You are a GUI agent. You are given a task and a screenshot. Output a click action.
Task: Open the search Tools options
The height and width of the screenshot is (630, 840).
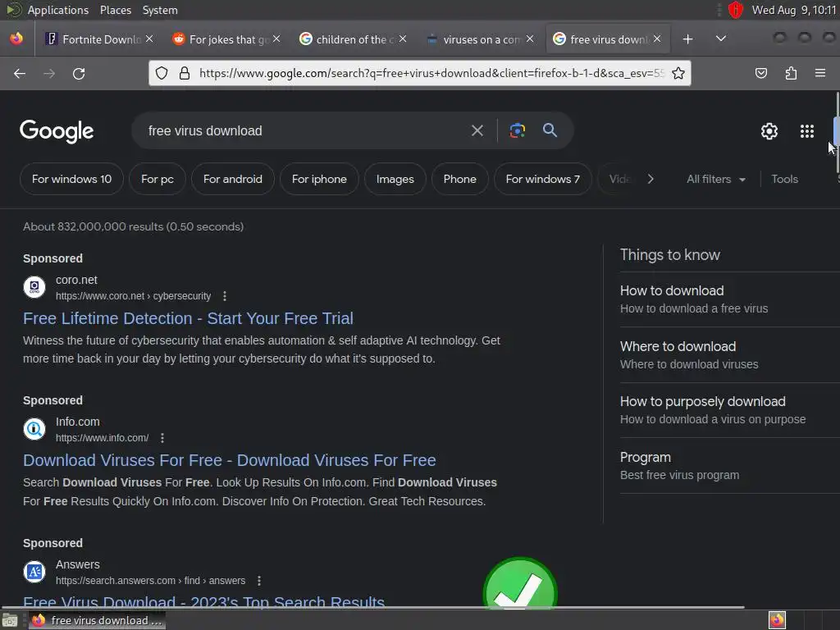(784, 180)
